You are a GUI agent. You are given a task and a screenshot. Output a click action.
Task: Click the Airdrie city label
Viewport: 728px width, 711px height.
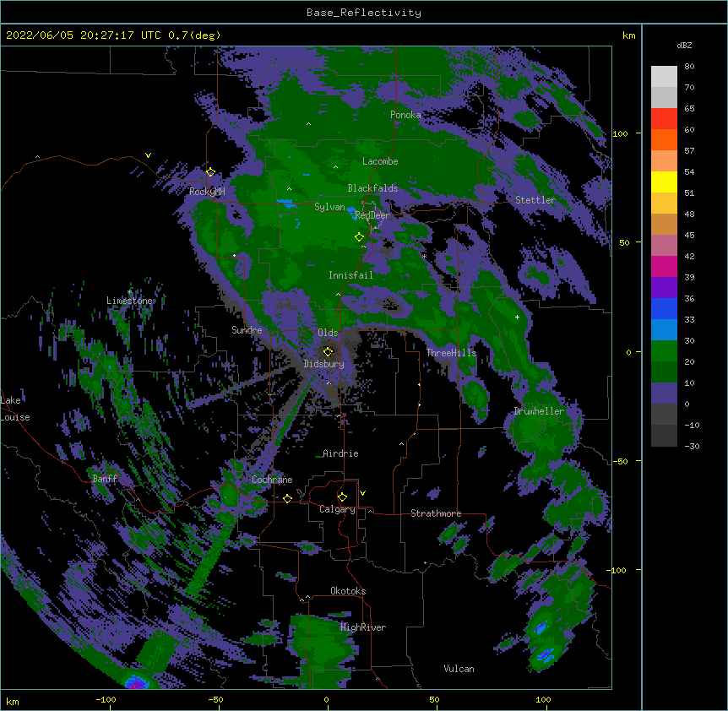coord(340,453)
